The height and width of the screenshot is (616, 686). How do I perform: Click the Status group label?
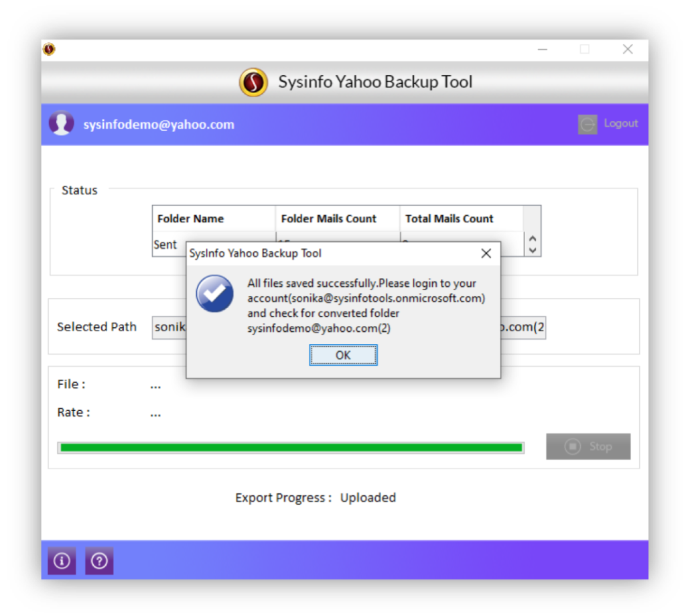pyautogui.click(x=79, y=190)
